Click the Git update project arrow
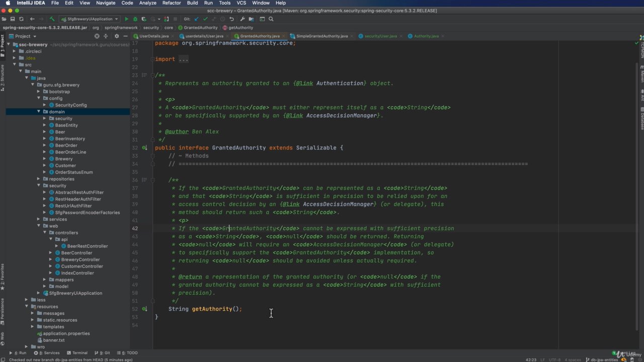This screenshot has height=362, width=644. [196, 19]
